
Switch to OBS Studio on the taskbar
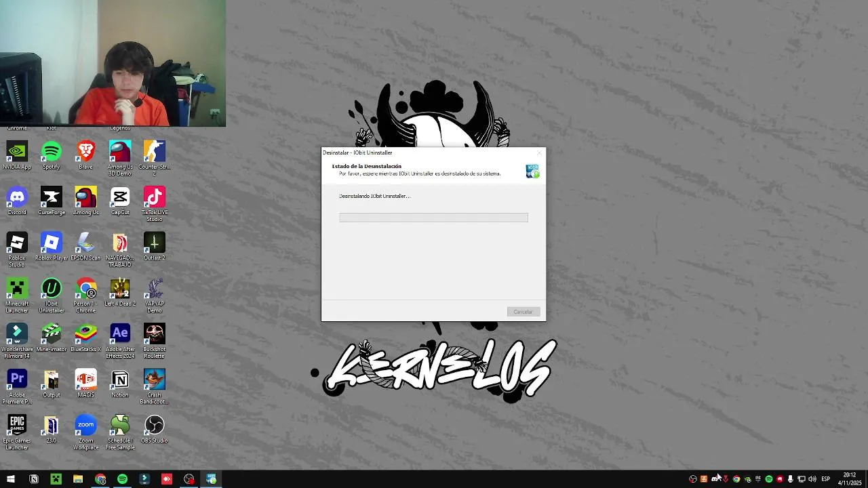(x=189, y=479)
